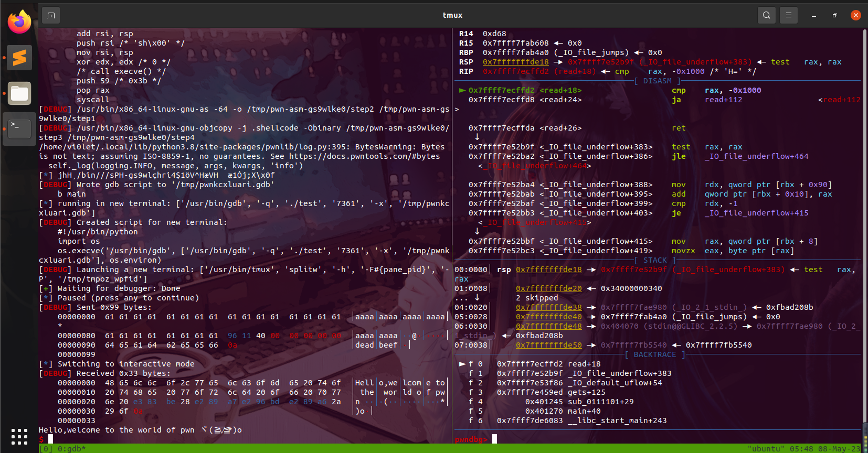Click the DISASM section header
Viewport: 868px width, 453px height.
[x=657, y=81]
